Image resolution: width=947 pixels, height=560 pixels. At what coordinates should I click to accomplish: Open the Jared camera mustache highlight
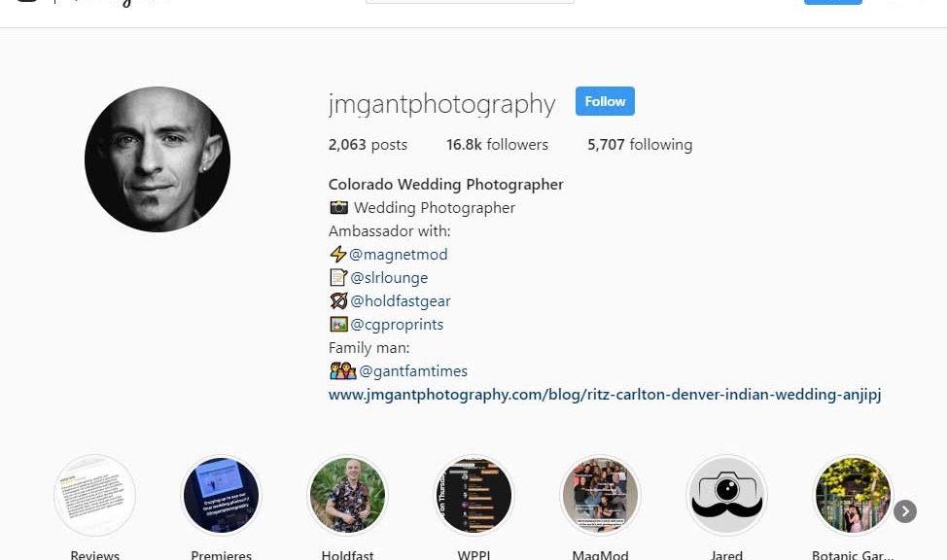(726, 496)
